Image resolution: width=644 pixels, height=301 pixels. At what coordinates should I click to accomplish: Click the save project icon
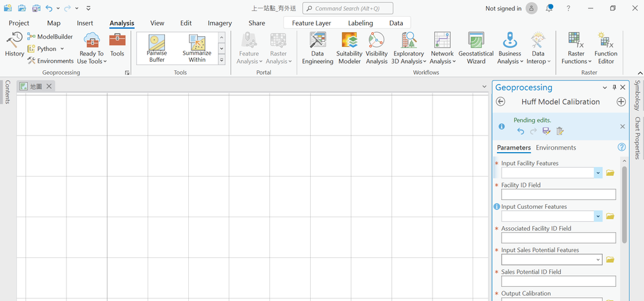click(37, 8)
